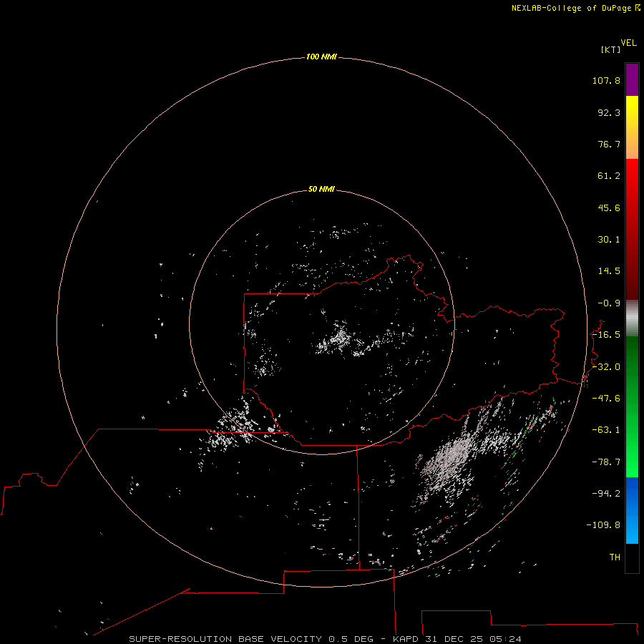Click the yellow segment of velocity color bar
Viewport: 644px width, 644px height.
632,111
